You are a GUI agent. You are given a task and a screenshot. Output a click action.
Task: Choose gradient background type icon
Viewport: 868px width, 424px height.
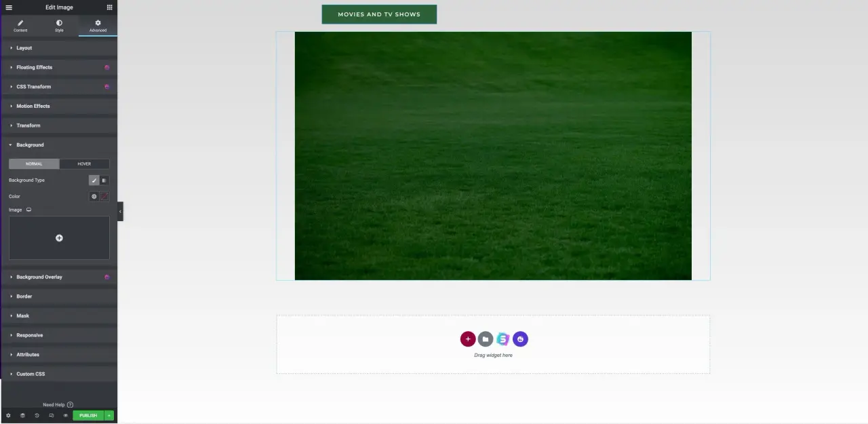tap(104, 180)
